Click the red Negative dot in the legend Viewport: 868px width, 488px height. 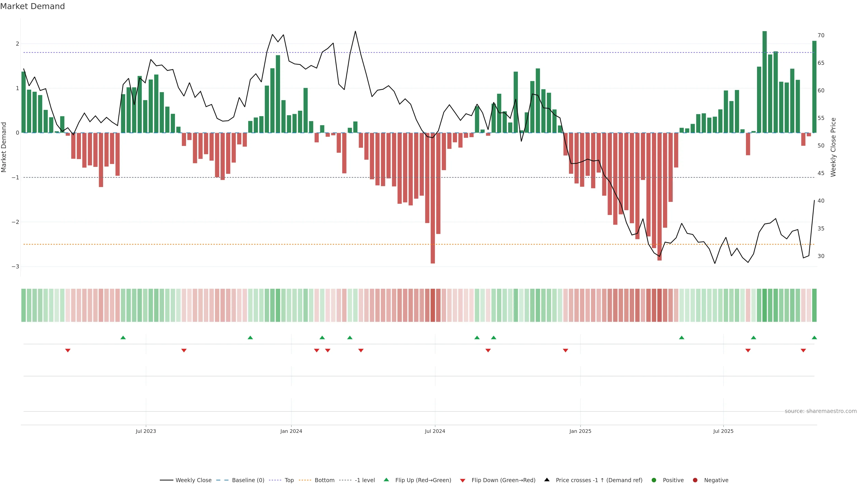tap(695, 480)
